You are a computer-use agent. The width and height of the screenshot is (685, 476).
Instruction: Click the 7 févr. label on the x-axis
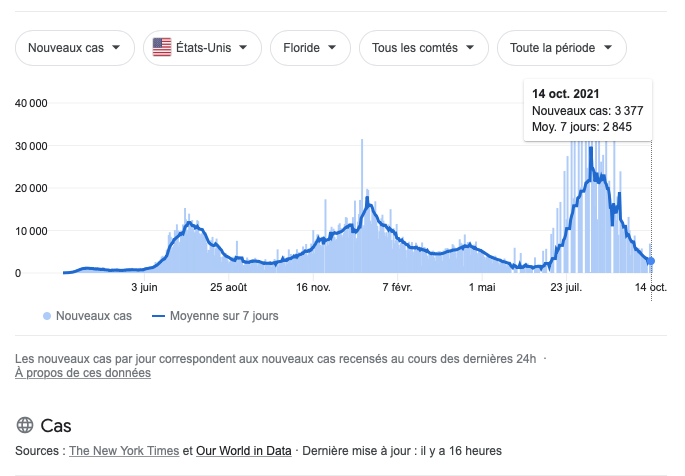397,287
